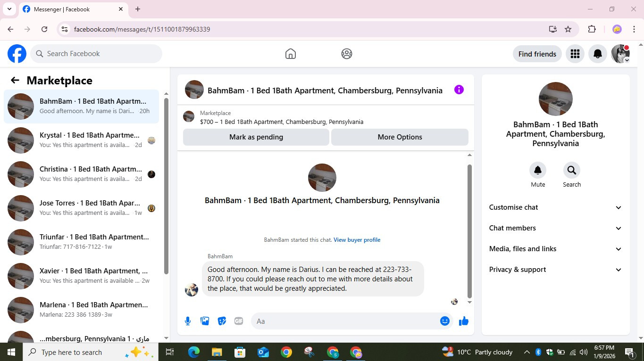Open the Jose Torres conversation
The width and height of the screenshot is (644, 361).
pyautogui.click(x=81, y=208)
